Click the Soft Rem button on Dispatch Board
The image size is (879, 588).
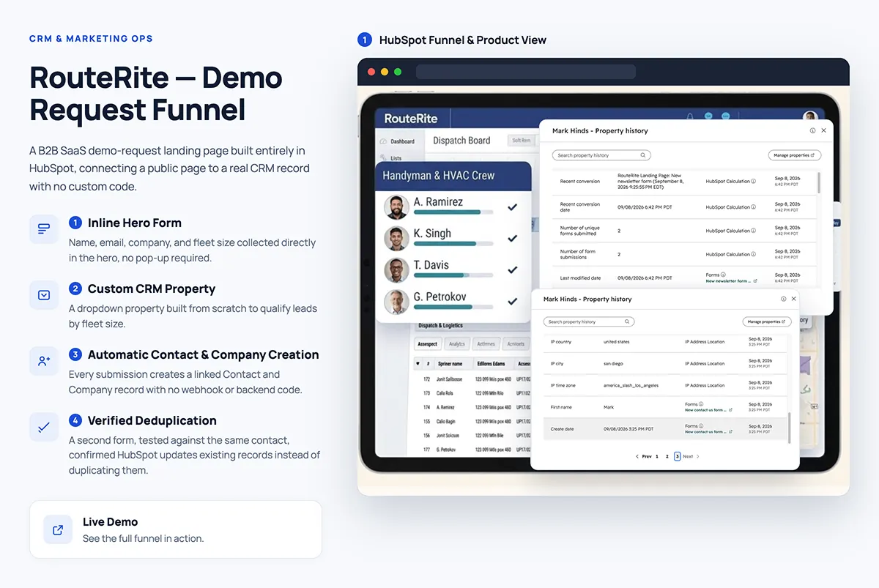[522, 140]
